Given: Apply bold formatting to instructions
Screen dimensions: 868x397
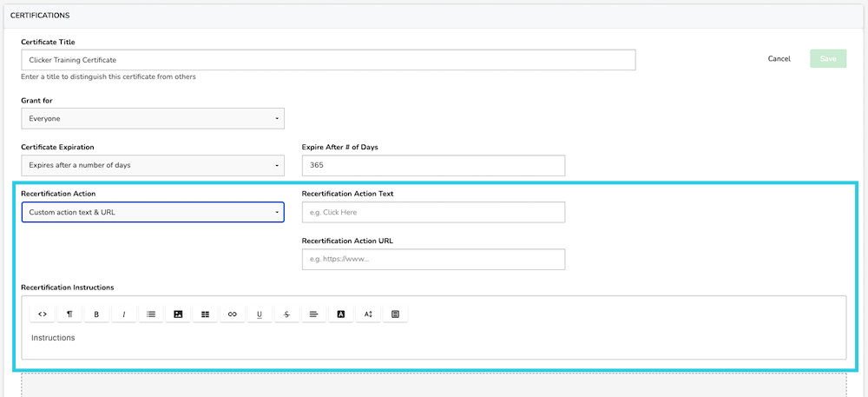Looking at the screenshot, I should point(96,314).
